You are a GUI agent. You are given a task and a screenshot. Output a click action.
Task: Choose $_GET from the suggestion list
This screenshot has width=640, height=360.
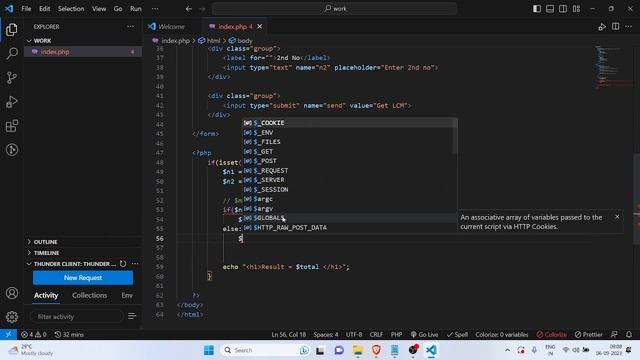tap(349, 151)
